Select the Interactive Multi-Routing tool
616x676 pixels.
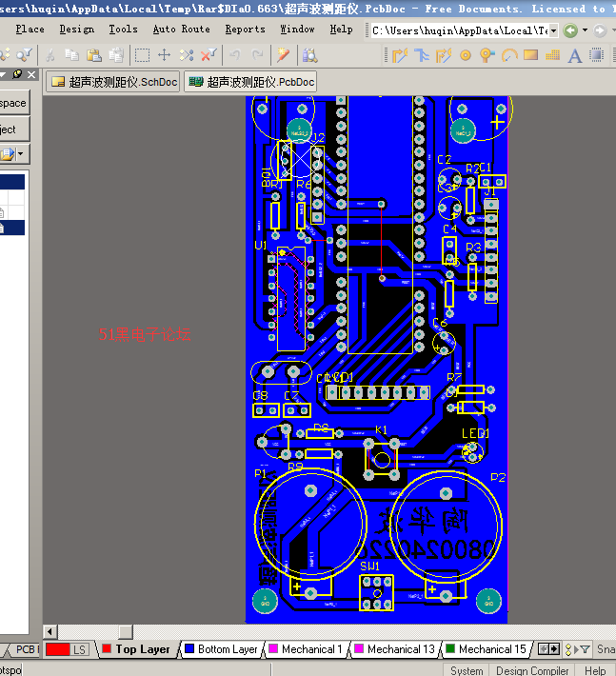click(x=422, y=55)
